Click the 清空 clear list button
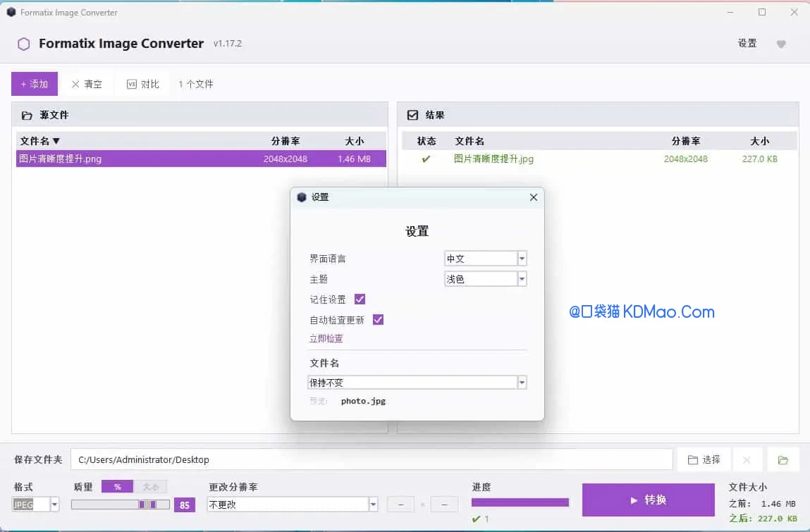Image resolution: width=810 pixels, height=532 pixels. [87, 84]
